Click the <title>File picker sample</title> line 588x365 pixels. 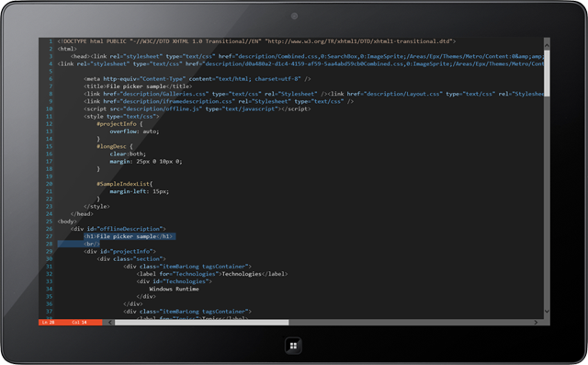(x=138, y=86)
